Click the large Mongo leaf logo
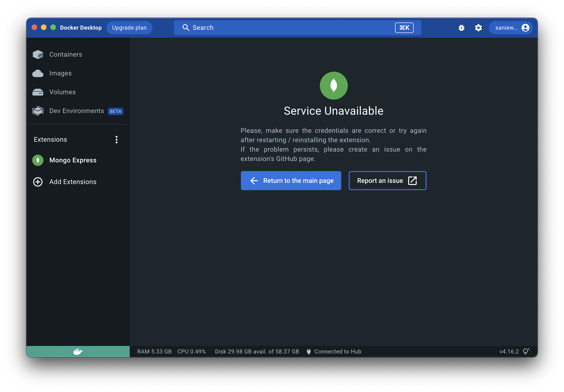Image resolution: width=564 pixels, height=392 pixels. click(x=333, y=86)
